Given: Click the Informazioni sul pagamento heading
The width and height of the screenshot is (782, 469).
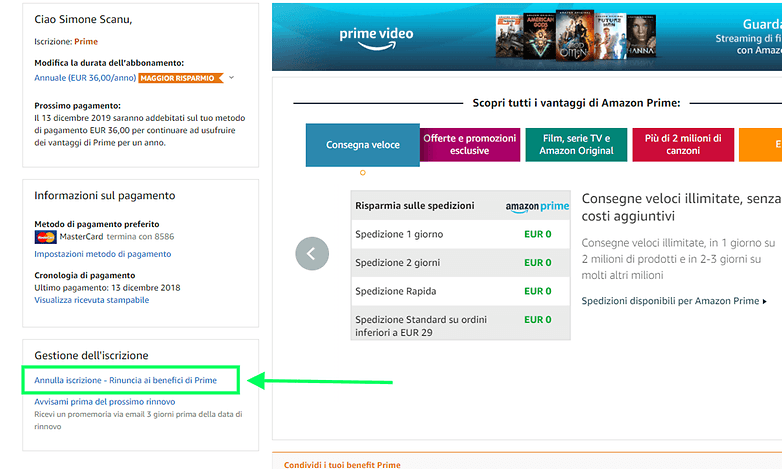Looking at the screenshot, I should tap(105, 196).
